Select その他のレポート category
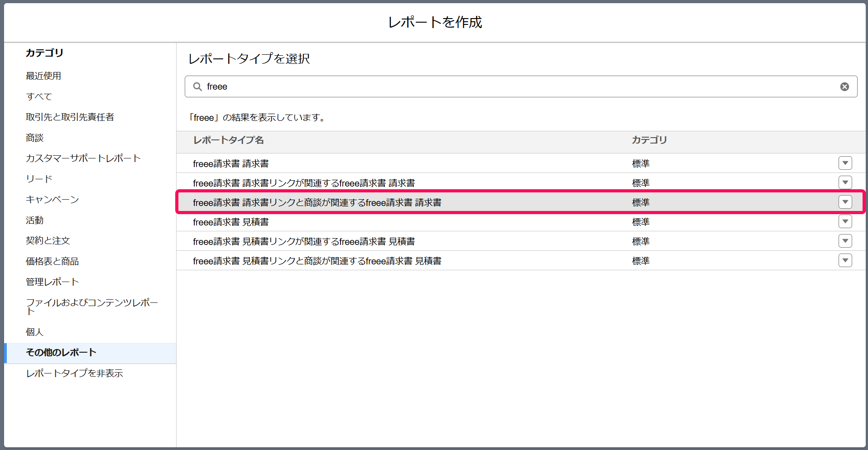Viewport: 868px width, 450px height. coord(90,353)
